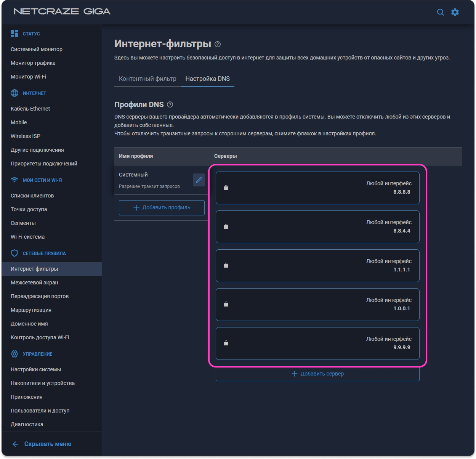The width and height of the screenshot is (476, 459).
Task: Click lock icon on 1.1.1.1 server
Action: 226,265
